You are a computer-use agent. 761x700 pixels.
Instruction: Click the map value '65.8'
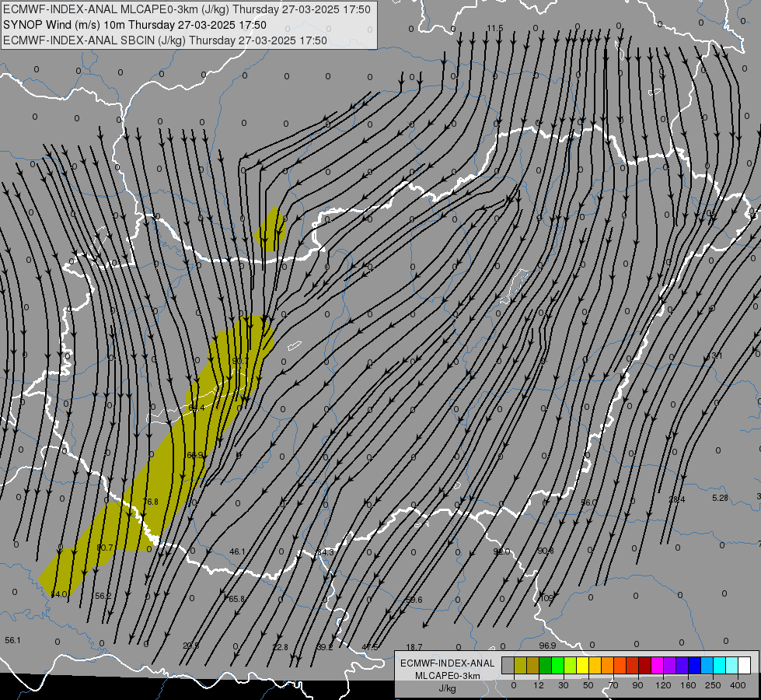tap(237, 600)
